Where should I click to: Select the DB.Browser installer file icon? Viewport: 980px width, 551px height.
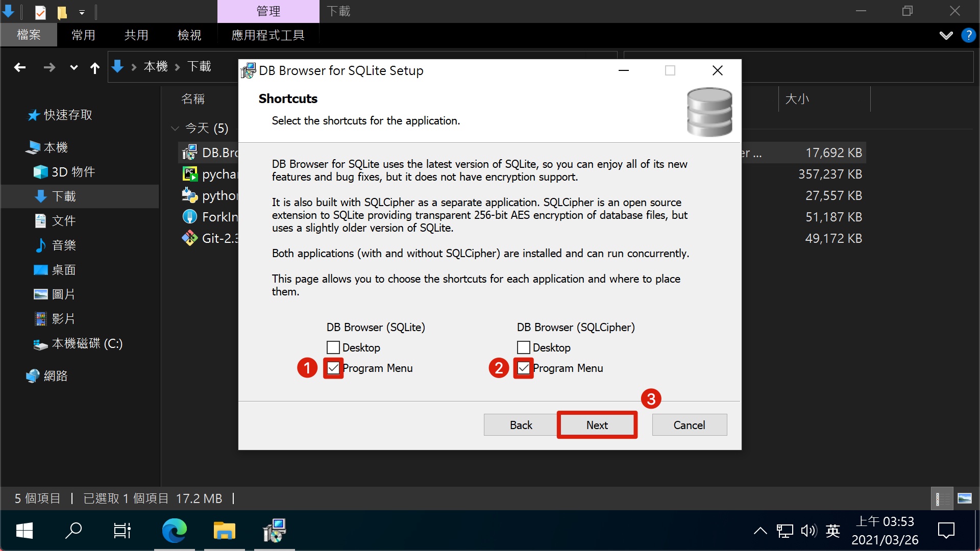190,152
